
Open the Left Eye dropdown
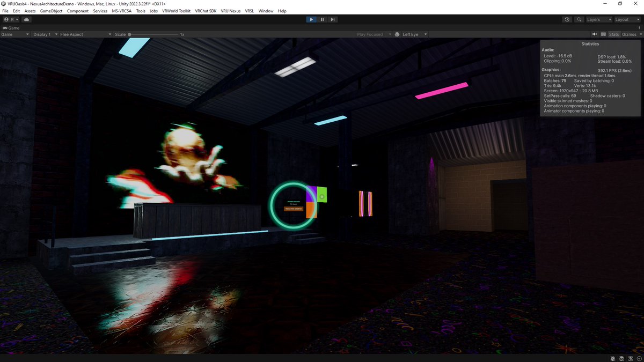(415, 34)
